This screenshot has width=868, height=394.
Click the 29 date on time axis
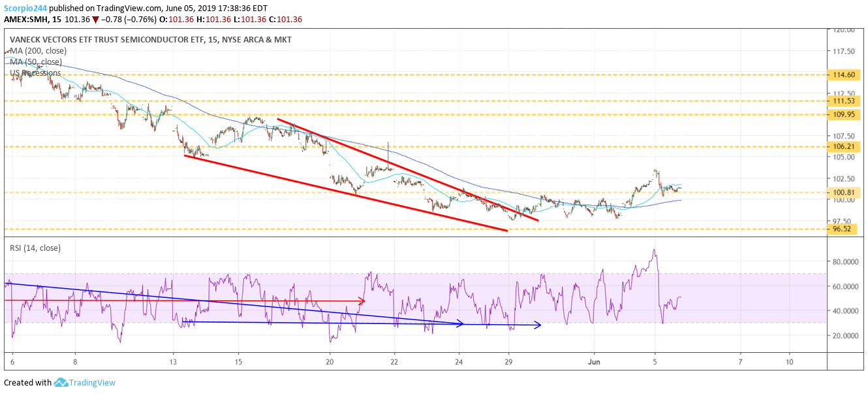(509, 361)
